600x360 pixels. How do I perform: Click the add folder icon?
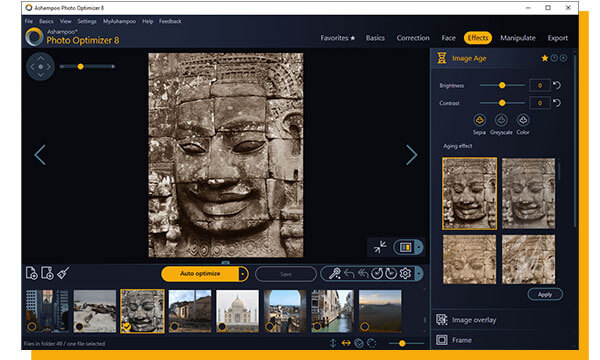(47, 273)
